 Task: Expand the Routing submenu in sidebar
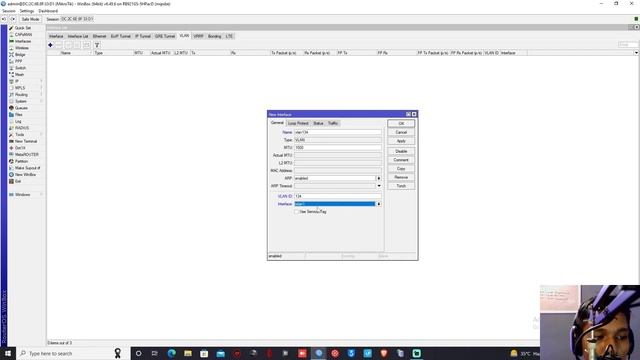pos(41,94)
